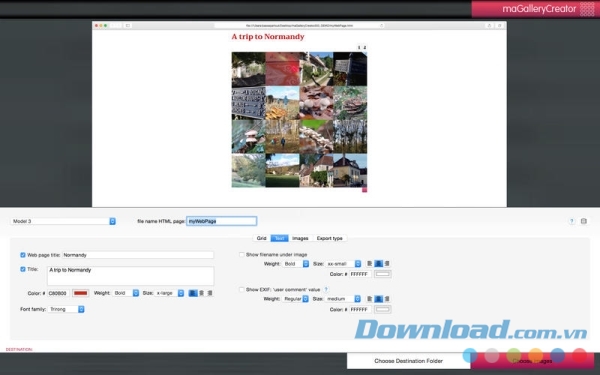Click the file name HTML page field
This screenshot has height=375, width=600.
[x=222, y=221]
